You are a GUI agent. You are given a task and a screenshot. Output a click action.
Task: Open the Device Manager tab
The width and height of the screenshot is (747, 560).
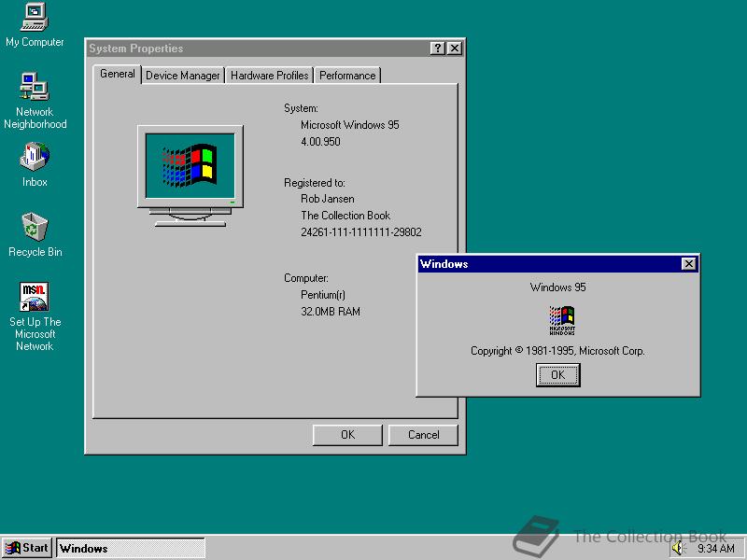point(183,76)
